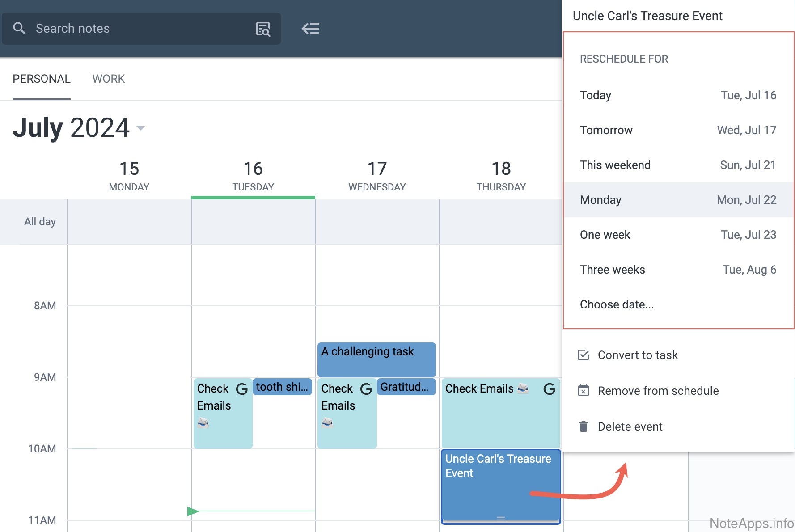Click Google icon on Wednesday Check Emails
The width and height of the screenshot is (795, 532).
(366, 389)
